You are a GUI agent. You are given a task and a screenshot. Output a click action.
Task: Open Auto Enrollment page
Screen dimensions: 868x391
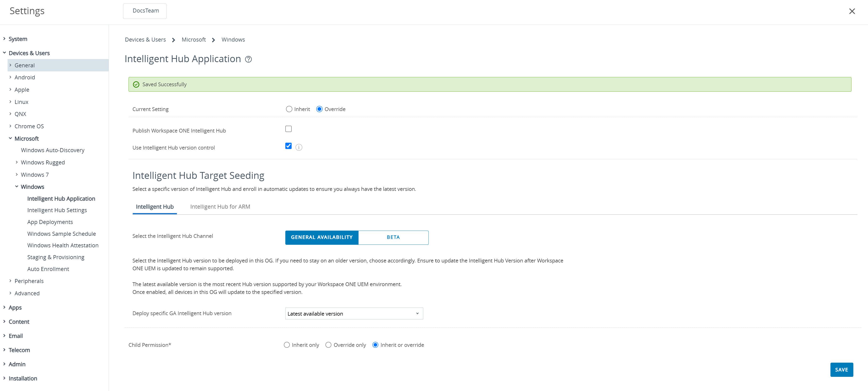pyautogui.click(x=48, y=269)
